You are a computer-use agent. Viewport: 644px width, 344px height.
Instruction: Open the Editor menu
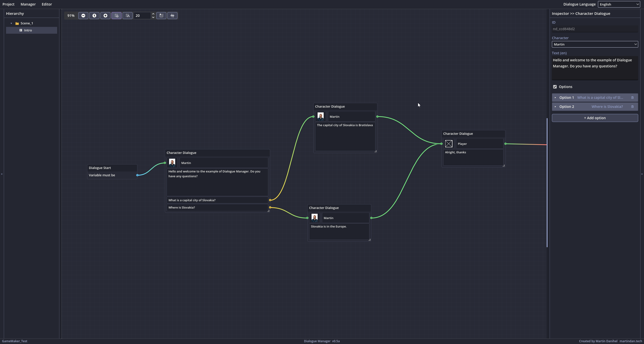(x=47, y=4)
